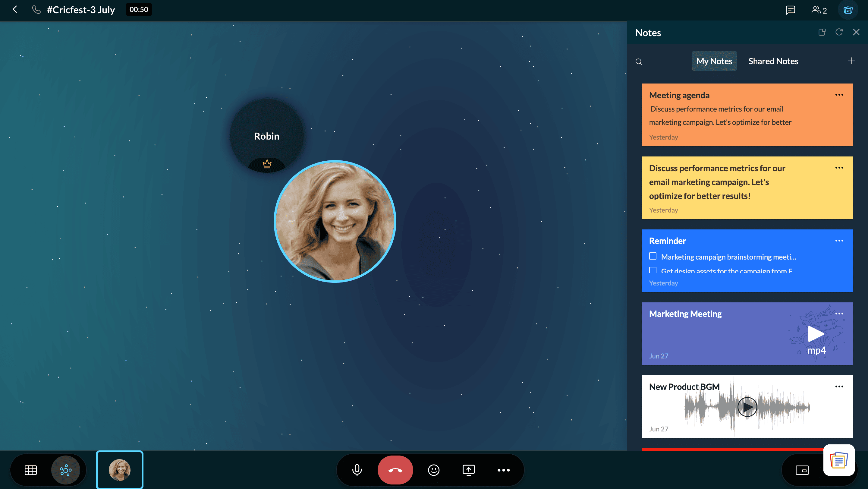Pop out the Notes panel

[822, 32]
